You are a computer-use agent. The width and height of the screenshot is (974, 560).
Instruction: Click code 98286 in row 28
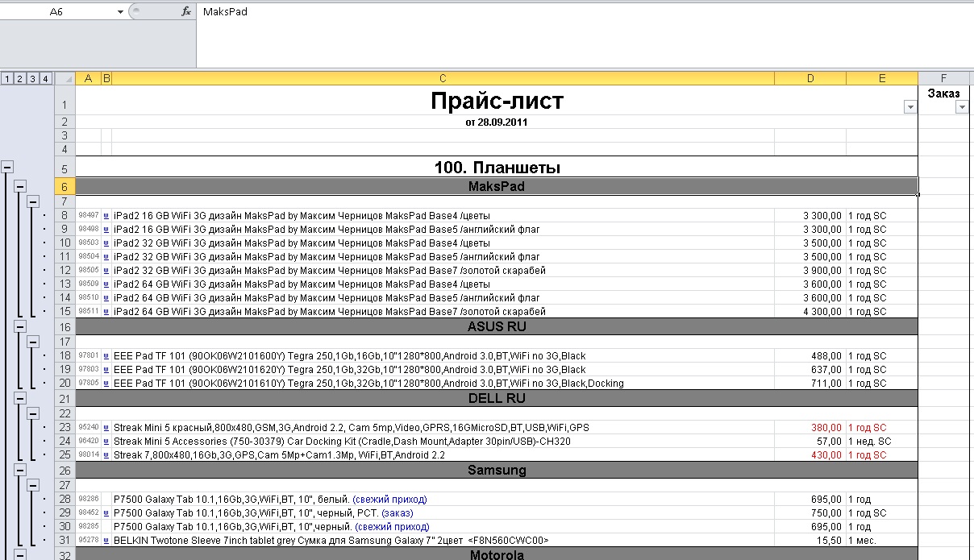click(89, 500)
